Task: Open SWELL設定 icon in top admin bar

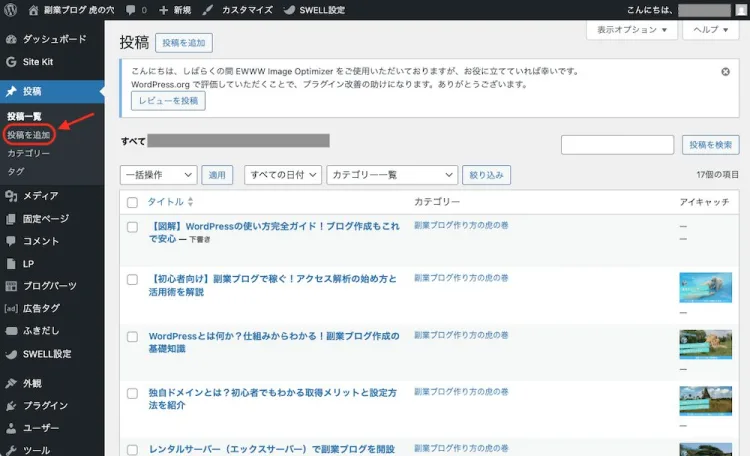Action: tap(289, 10)
